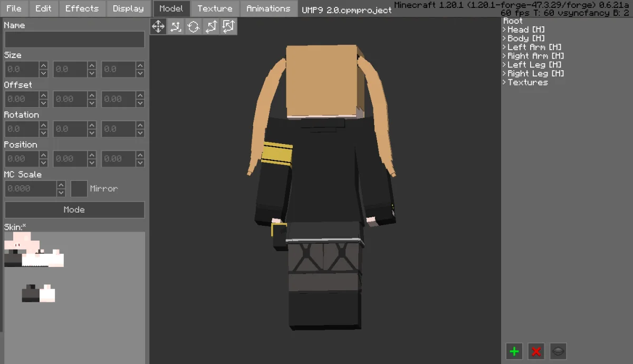The image size is (633, 364).
Task: Select the scale gizmo tool with corner arrows
Action: [x=176, y=26]
